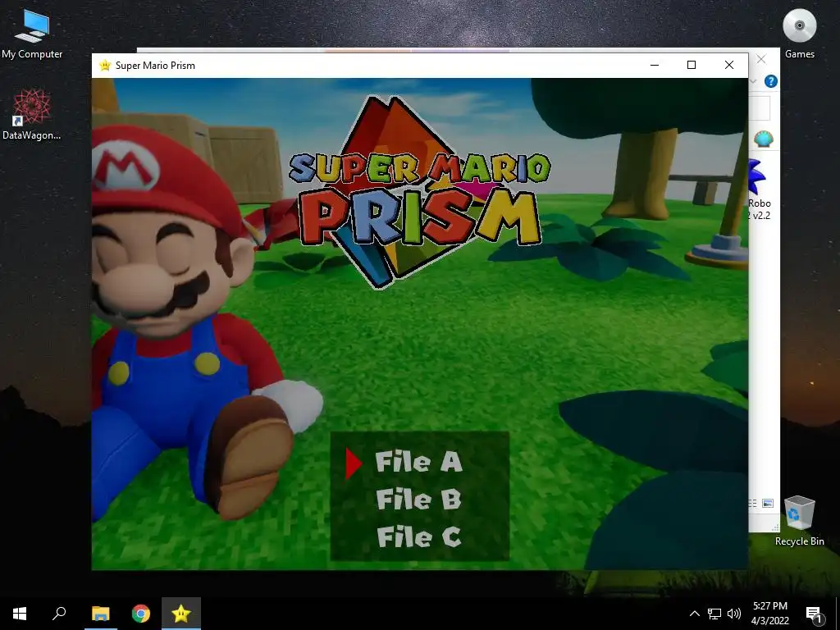840x630 pixels.
Task: Open Games disc desktop icon
Action: [799, 34]
